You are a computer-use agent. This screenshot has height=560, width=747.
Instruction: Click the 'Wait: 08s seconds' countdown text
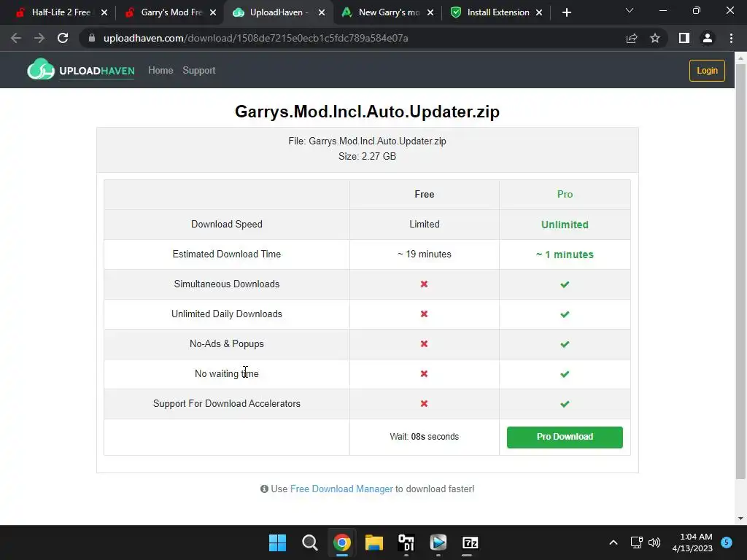pyautogui.click(x=424, y=437)
